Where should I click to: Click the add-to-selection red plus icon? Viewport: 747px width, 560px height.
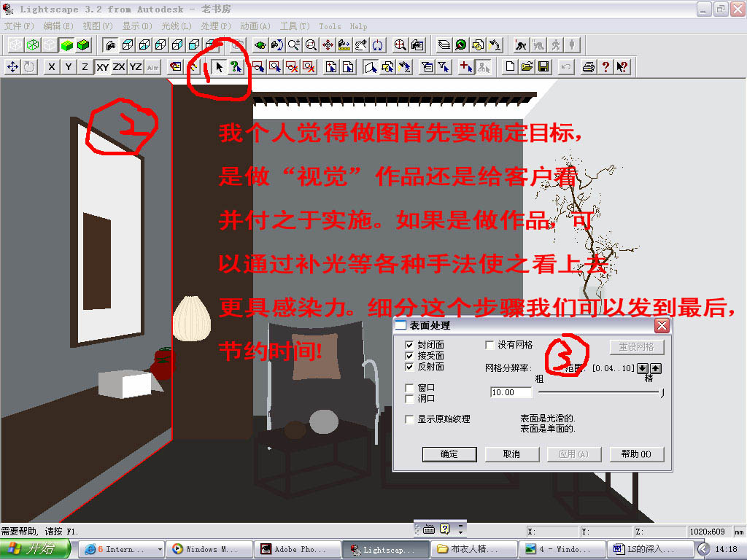click(466, 67)
